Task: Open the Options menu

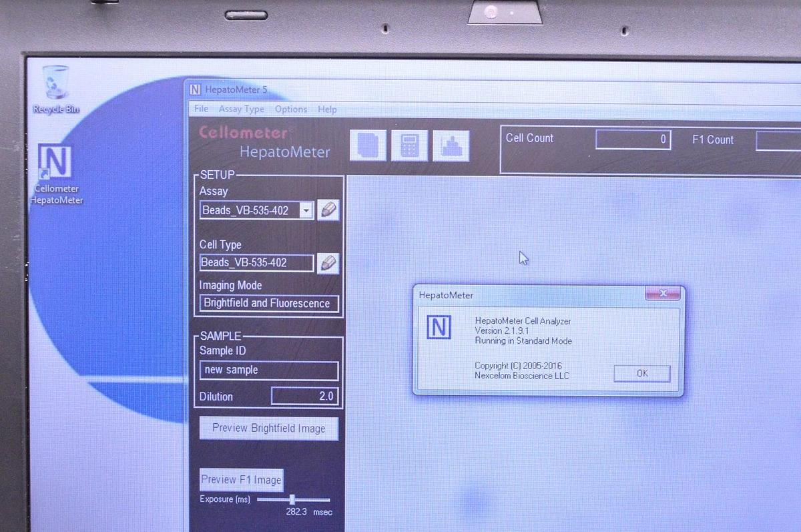Action: (x=291, y=109)
